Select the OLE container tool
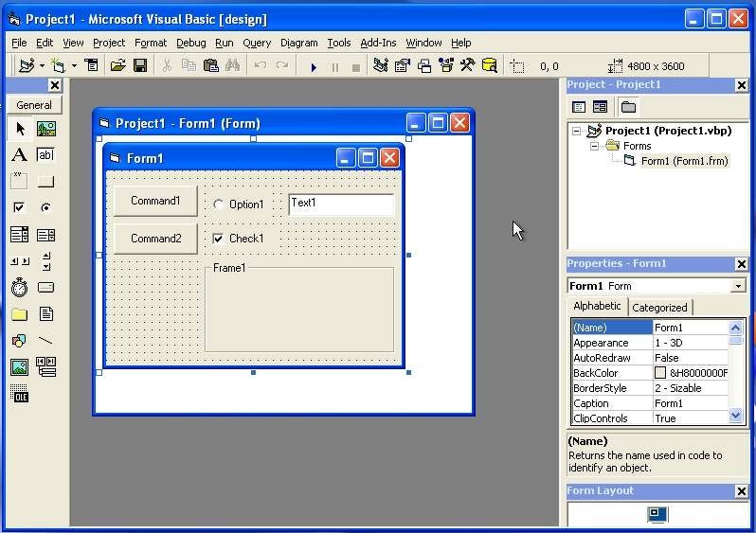756x533 pixels. coord(19,394)
